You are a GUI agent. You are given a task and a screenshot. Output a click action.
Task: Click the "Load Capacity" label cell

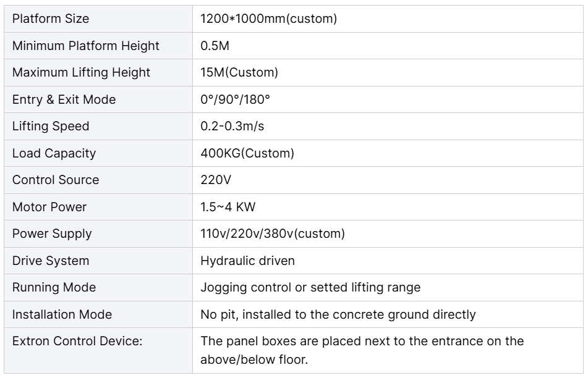pyautogui.click(x=54, y=153)
